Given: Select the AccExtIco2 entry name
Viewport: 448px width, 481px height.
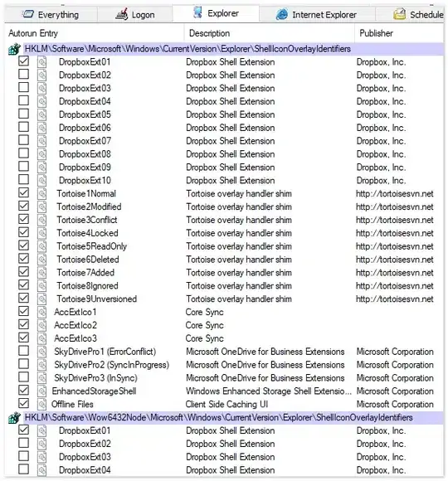Looking at the screenshot, I should tap(75, 325).
